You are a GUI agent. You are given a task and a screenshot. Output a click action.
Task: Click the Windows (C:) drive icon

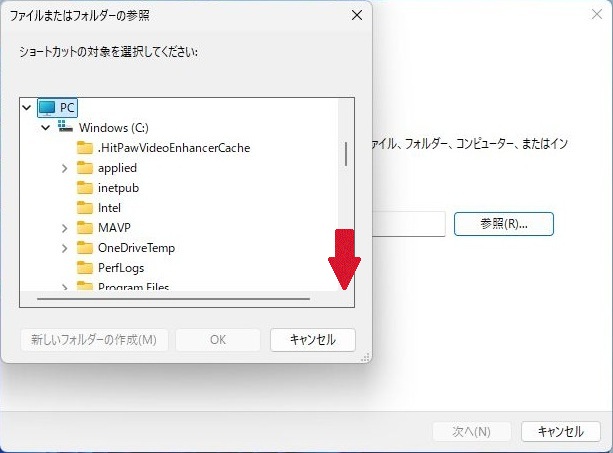66,127
